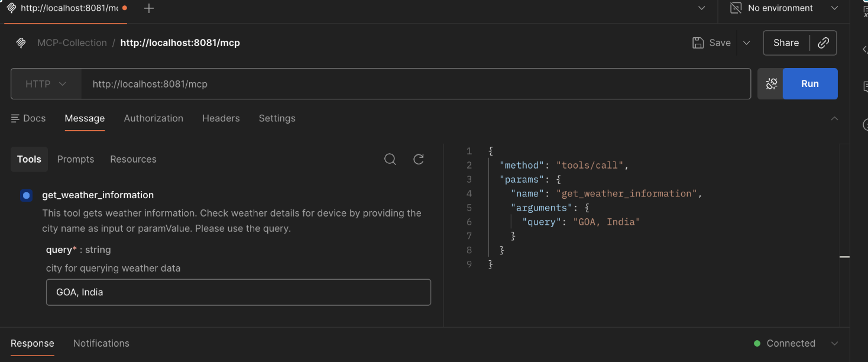This screenshot has width=868, height=362.
Task: Select the Tools tab
Action: (x=29, y=159)
